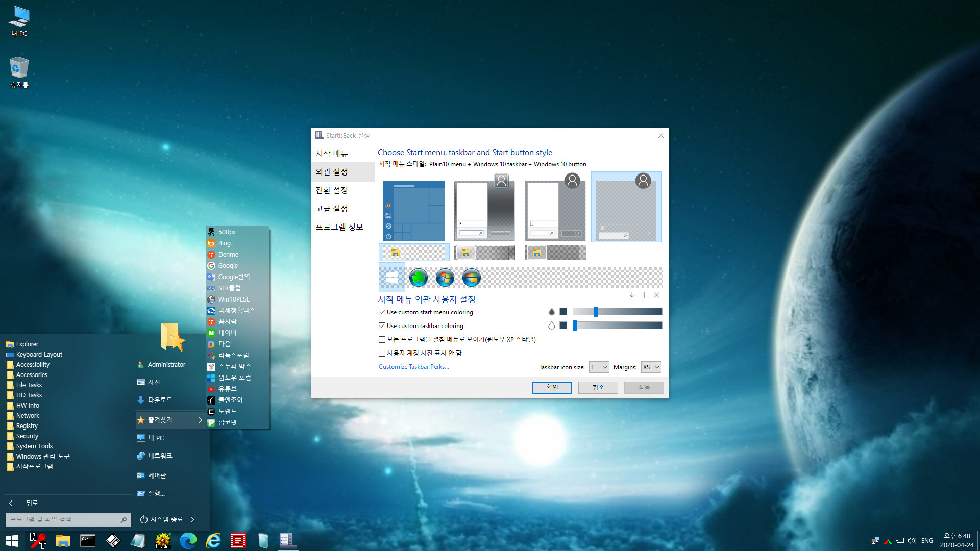Open the Recycle Bin desktop icon
980x551 pixels.
point(19,72)
